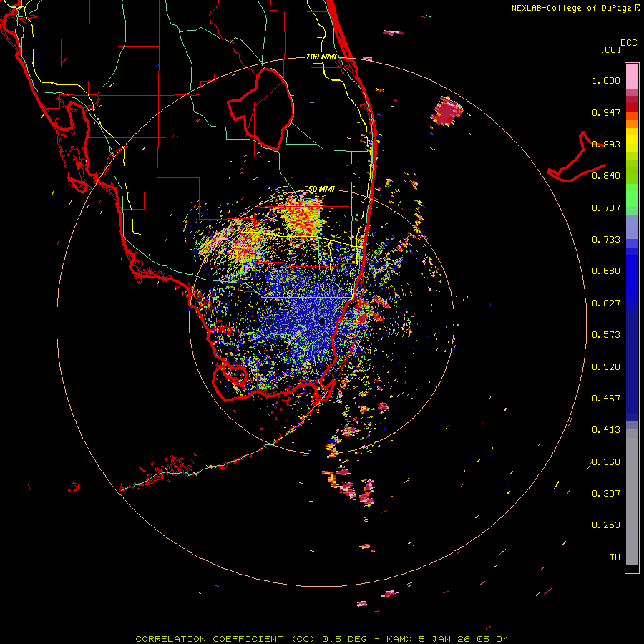Click the 0.947 scale value
The image size is (644, 644).
point(606,112)
